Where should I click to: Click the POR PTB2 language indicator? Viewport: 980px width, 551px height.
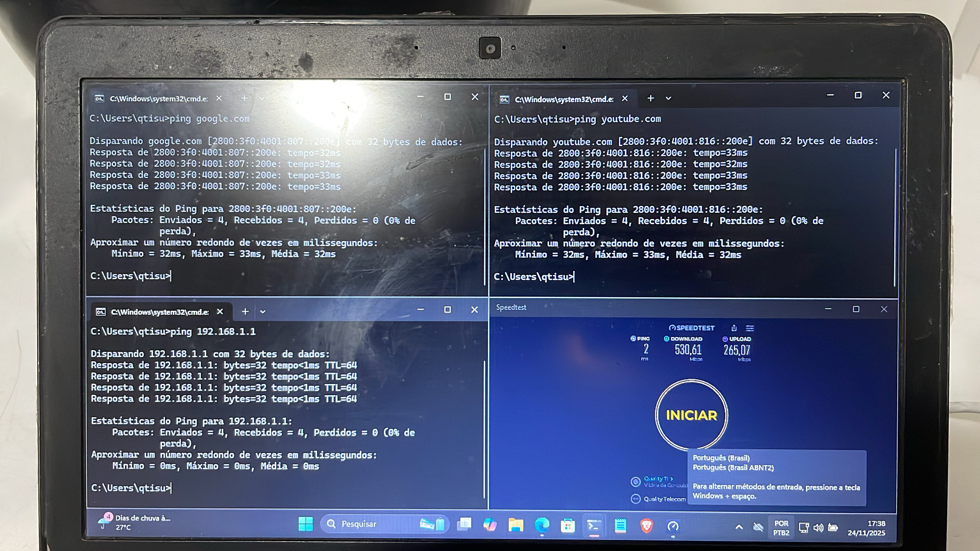[781, 528]
